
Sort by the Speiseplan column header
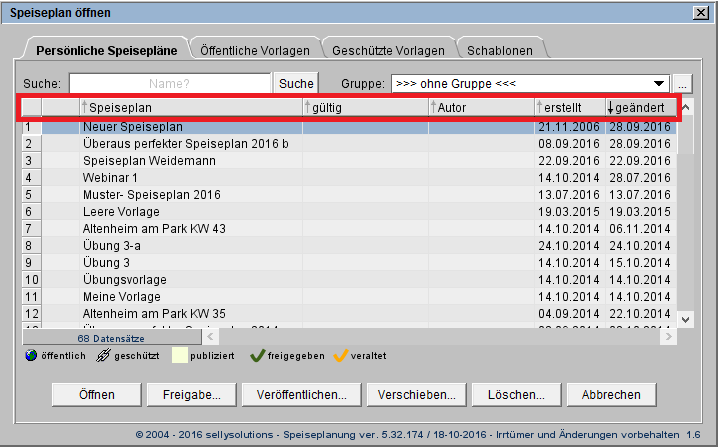(191, 108)
